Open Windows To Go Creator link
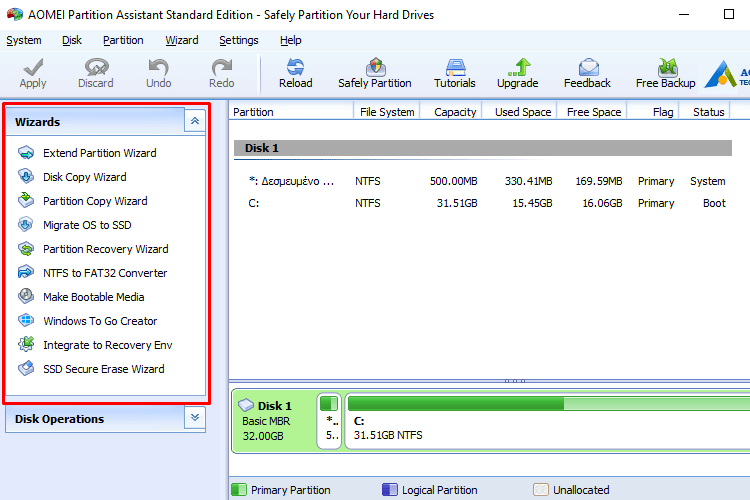750x500 pixels. (x=100, y=321)
